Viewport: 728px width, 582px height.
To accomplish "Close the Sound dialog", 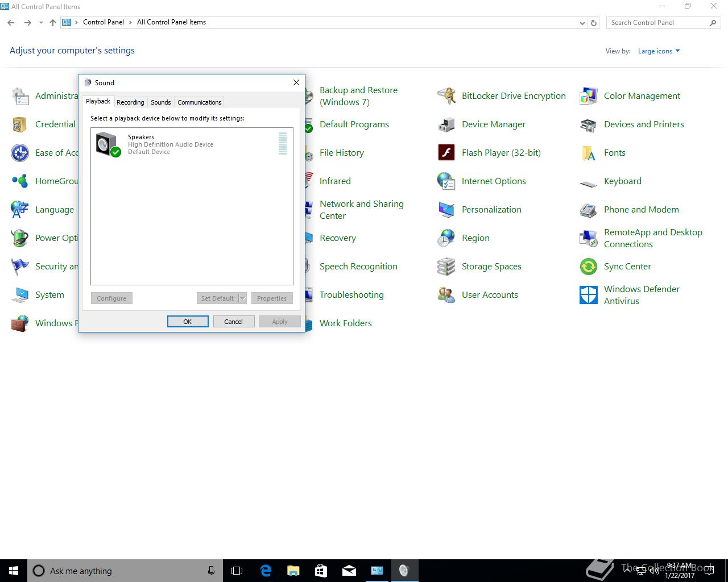I will [296, 82].
